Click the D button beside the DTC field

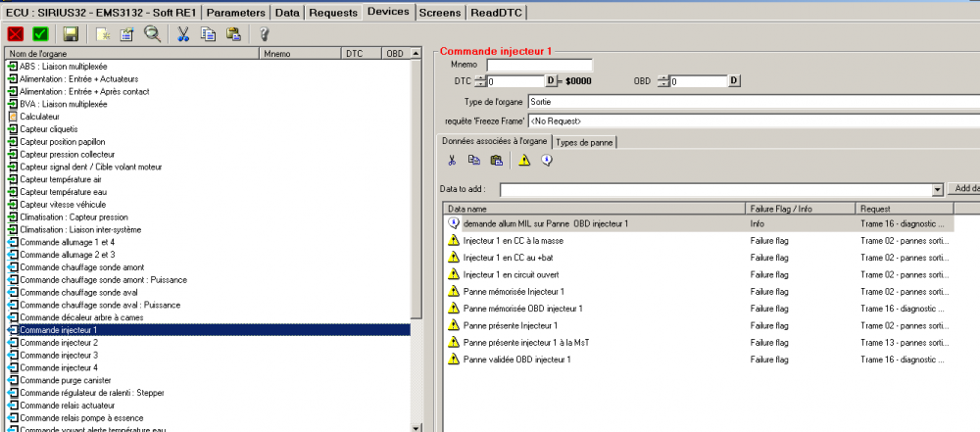(551, 80)
